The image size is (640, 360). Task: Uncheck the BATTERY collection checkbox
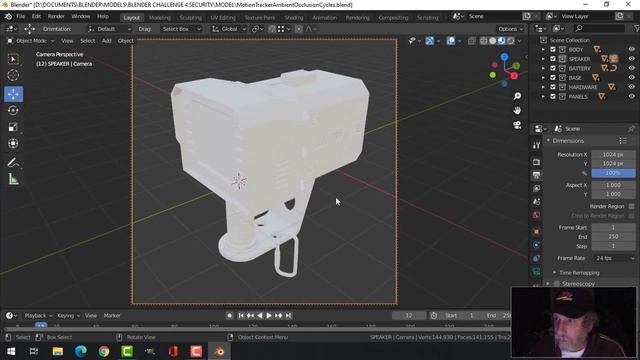(x=553, y=68)
